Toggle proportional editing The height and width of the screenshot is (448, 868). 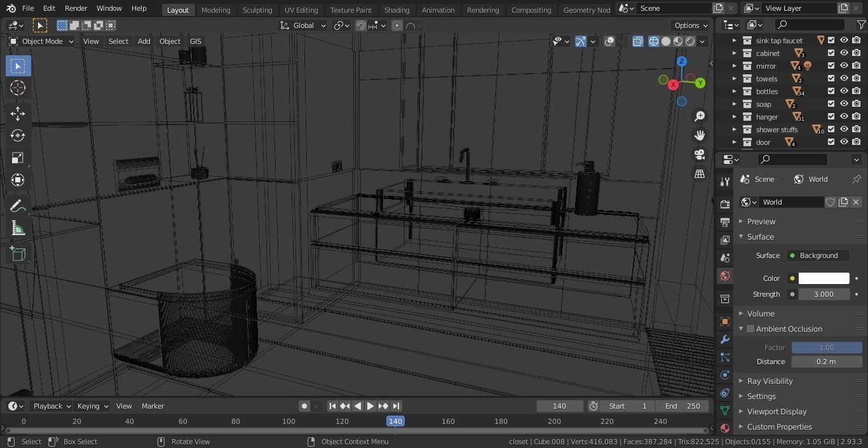(x=397, y=25)
